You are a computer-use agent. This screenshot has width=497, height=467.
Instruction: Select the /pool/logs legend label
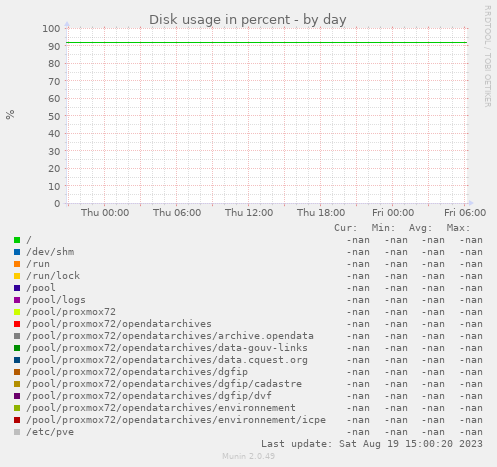pos(56,300)
